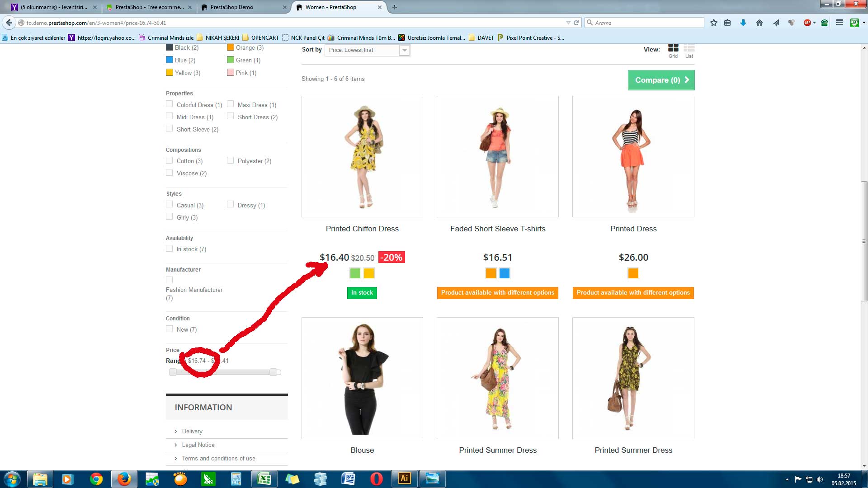
Task: Reload page using refresh icon
Action: (x=576, y=23)
